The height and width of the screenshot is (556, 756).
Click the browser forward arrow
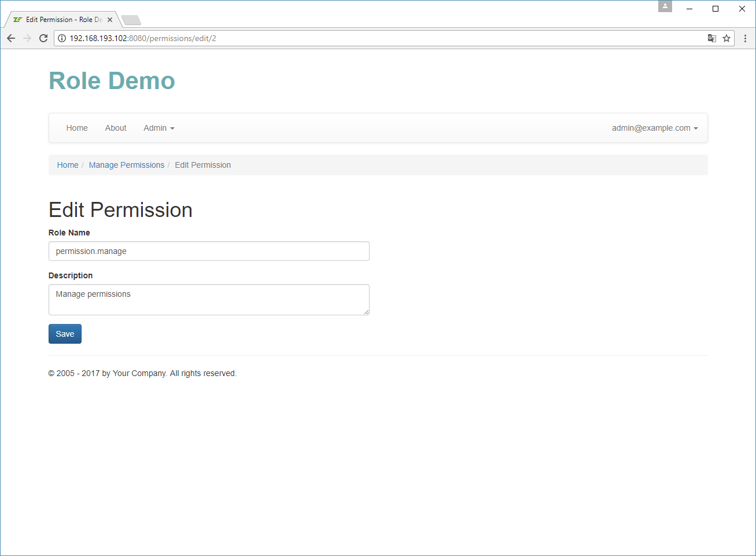coord(27,38)
